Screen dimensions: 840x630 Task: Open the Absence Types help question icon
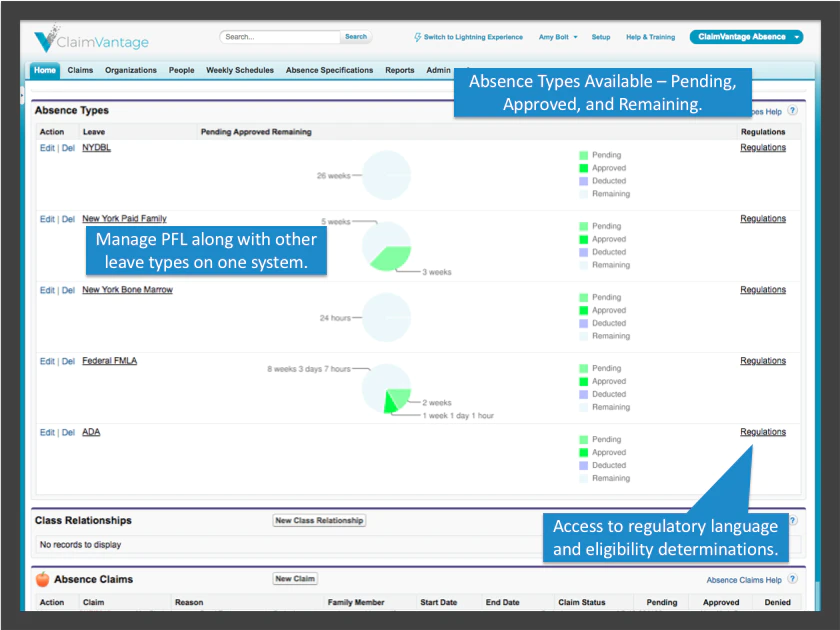point(792,110)
